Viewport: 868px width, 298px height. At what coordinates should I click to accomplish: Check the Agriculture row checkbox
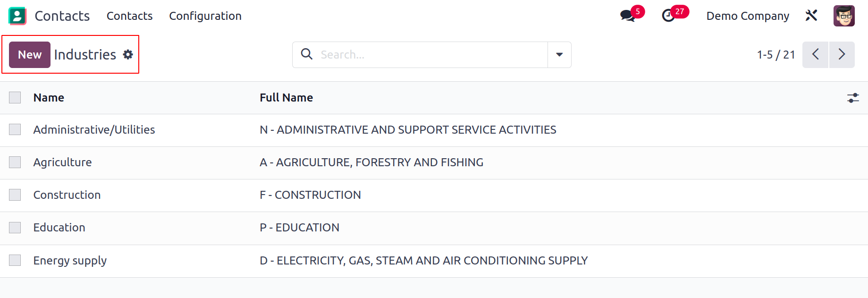(15, 162)
